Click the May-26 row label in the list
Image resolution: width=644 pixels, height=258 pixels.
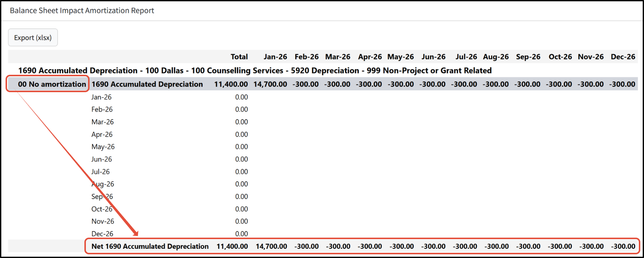tap(103, 147)
